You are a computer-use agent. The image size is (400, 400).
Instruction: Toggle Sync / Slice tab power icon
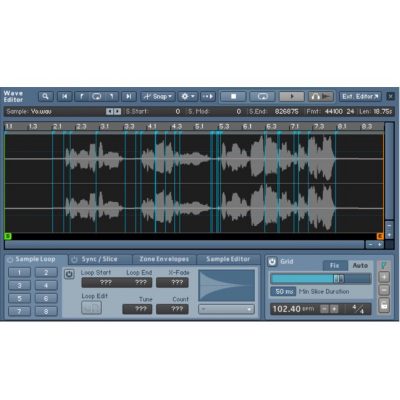(74, 260)
